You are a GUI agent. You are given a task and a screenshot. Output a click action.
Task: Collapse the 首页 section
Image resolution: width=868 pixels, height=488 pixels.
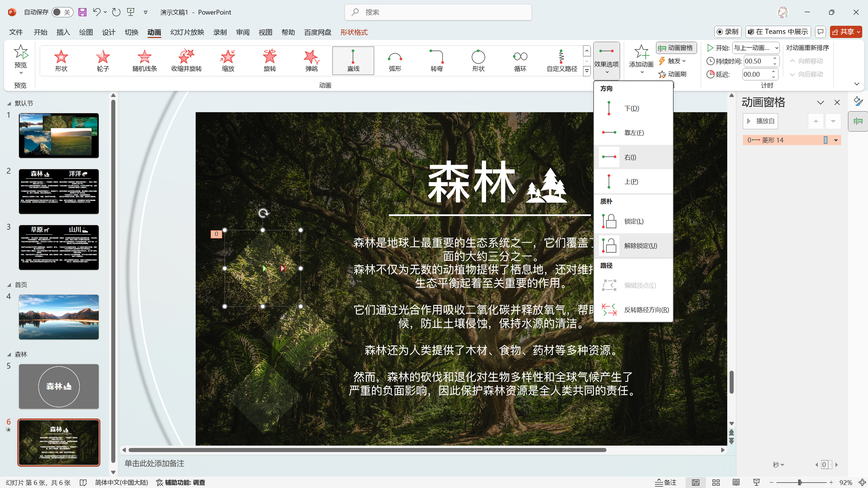(x=9, y=285)
